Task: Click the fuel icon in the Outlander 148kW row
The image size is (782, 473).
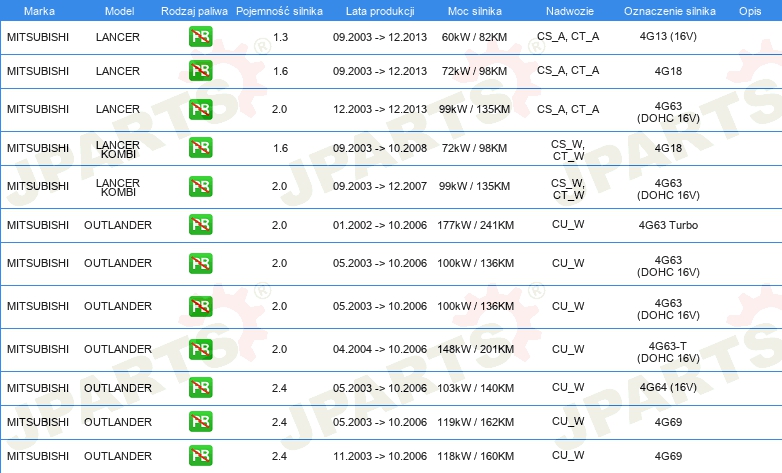Action: [200, 349]
